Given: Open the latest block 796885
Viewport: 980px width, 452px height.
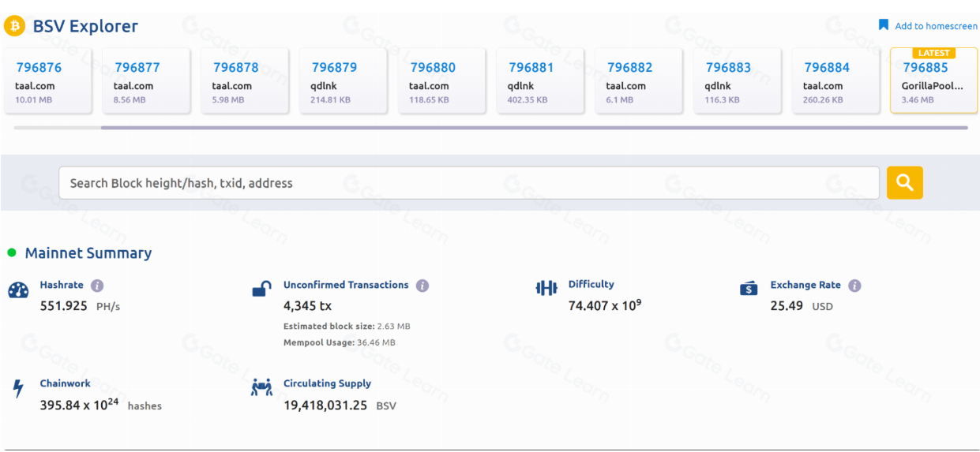Looking at the screenshot, I should [x=934, y=80].
